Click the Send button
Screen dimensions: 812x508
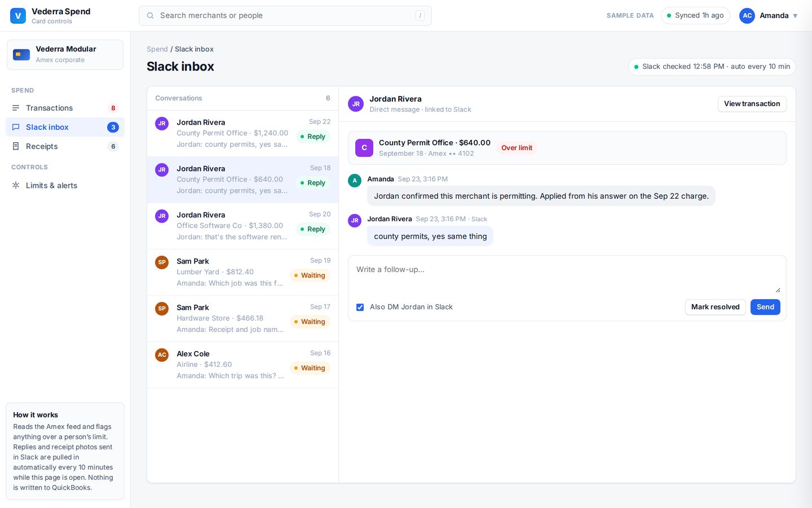tap(765, 307)
